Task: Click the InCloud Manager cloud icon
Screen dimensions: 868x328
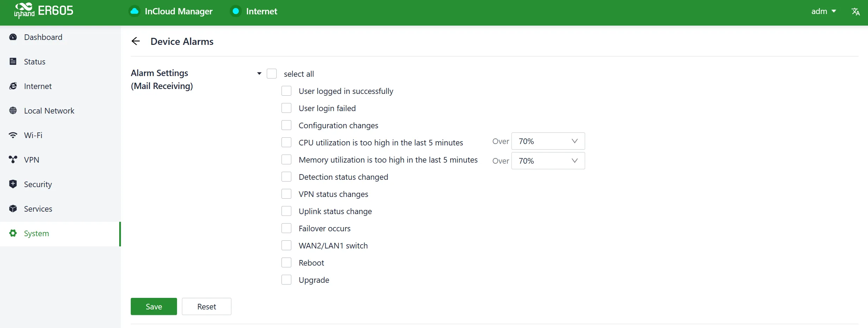Action: pyautogui.click(x=135, y=11)
